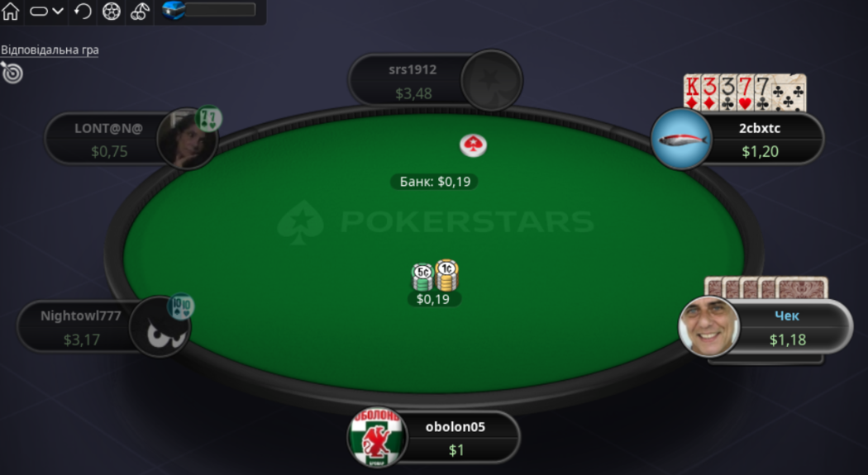Go to the home lobby icon

[x=11, y=11]
